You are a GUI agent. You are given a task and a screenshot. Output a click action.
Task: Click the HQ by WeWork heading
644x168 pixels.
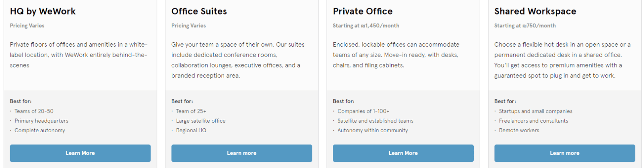(x=43, y=11)
